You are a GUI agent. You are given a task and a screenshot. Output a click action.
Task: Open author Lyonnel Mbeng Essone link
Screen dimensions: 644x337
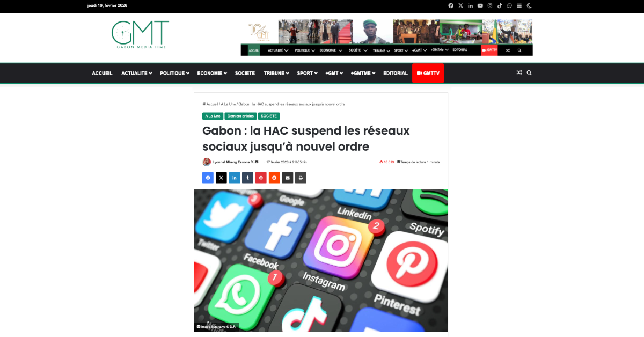(231, 162)
